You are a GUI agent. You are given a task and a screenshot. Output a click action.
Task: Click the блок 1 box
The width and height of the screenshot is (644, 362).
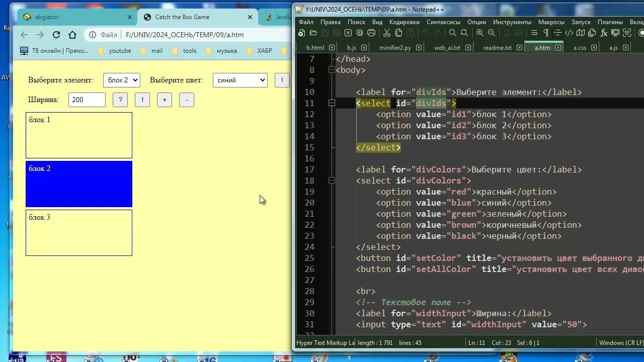pos(79,135)
